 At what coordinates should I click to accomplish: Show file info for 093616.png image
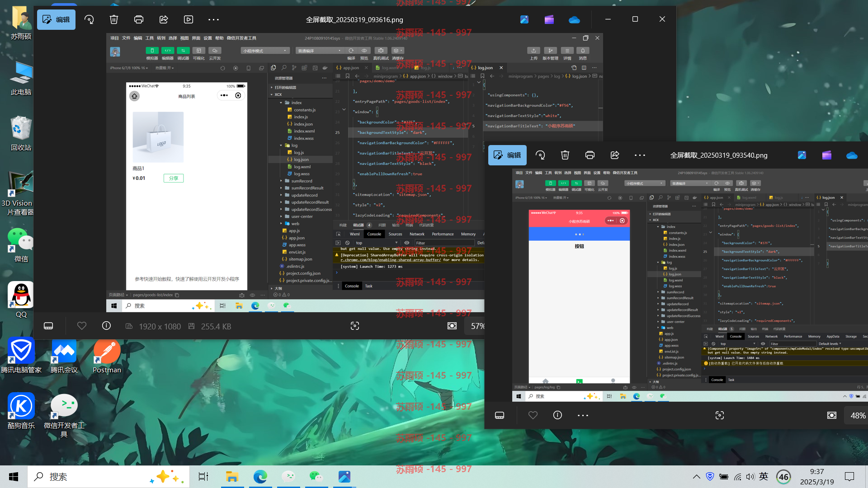[x=106, y=326]
